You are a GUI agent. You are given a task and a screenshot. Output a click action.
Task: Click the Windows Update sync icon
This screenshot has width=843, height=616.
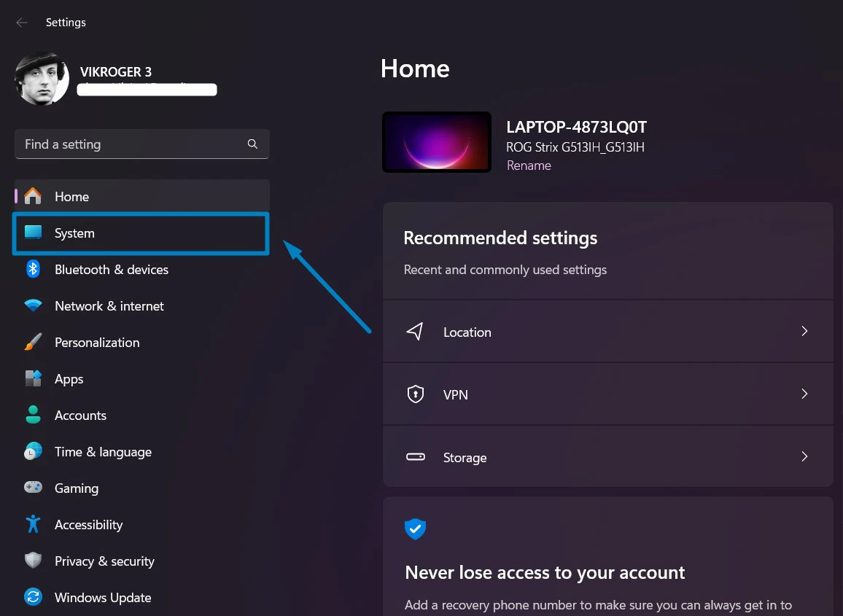(33, 597)
